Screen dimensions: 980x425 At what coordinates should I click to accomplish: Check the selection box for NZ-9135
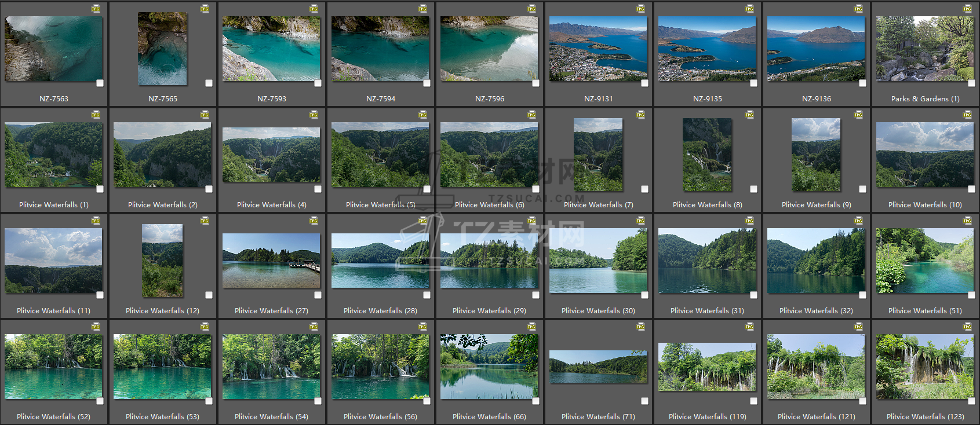753,83
